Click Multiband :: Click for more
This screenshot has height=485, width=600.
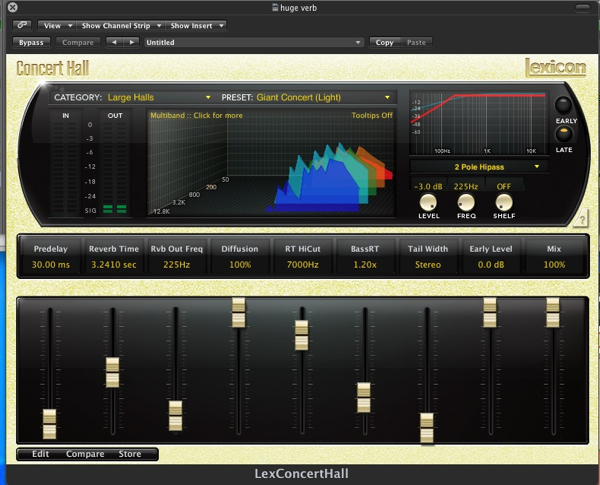pyautogui.click(x=196, y=115)
